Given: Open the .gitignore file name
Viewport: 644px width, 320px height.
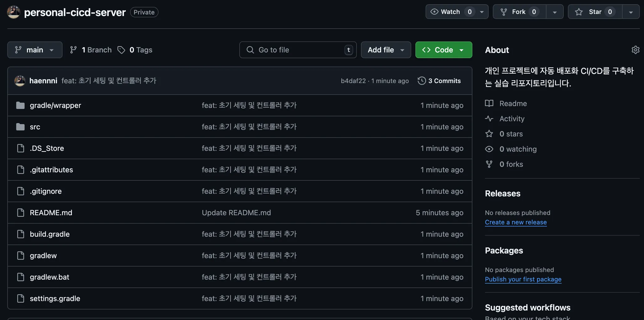Looking at the screenshot, I should 46,191.
